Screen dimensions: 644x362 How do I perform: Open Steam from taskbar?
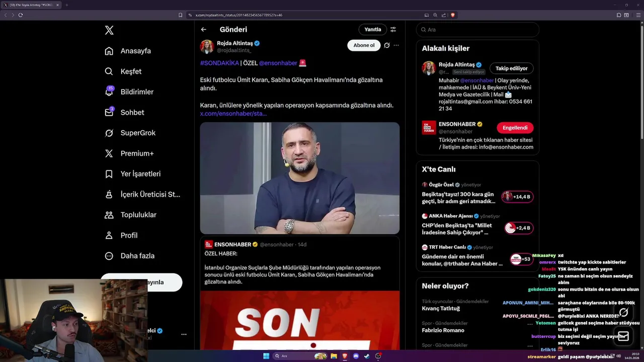coord(367,356)
